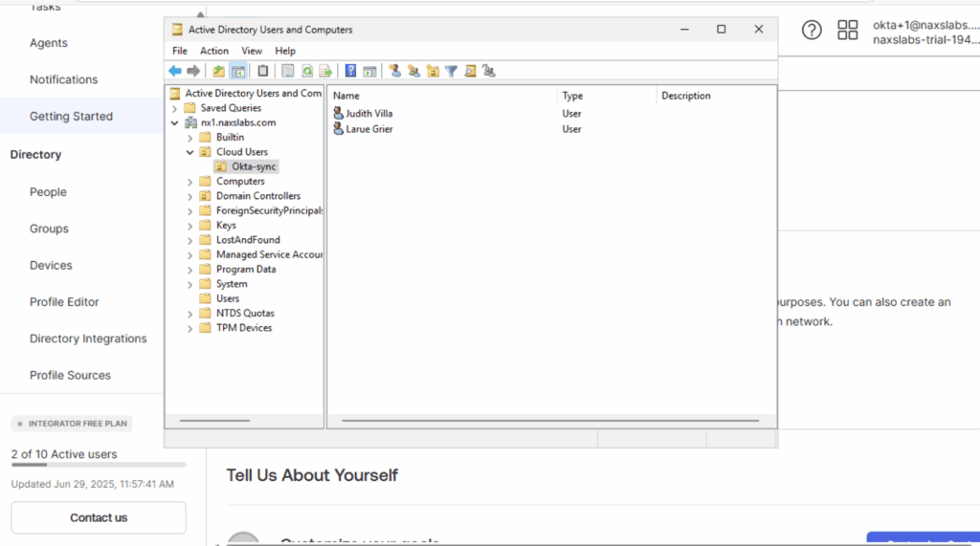The image size is (980, 546).
Task: Click Contact us button in Okta
Action: 99,518
